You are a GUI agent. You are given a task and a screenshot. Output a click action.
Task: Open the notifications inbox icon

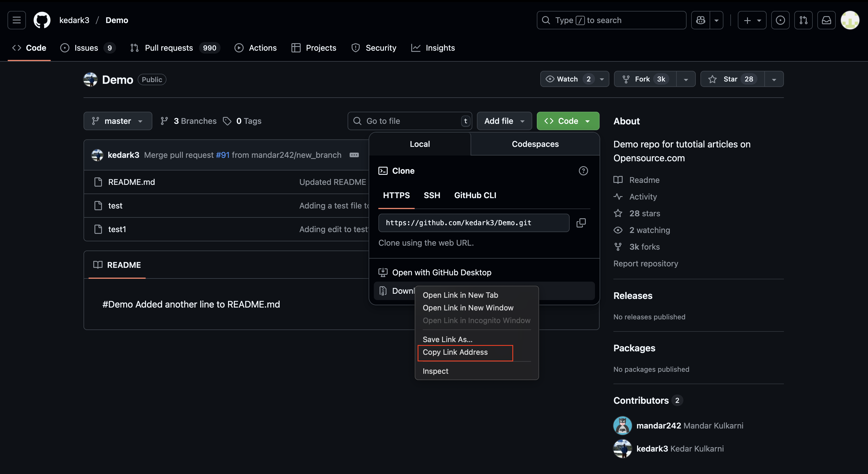[x=826, y=20]
